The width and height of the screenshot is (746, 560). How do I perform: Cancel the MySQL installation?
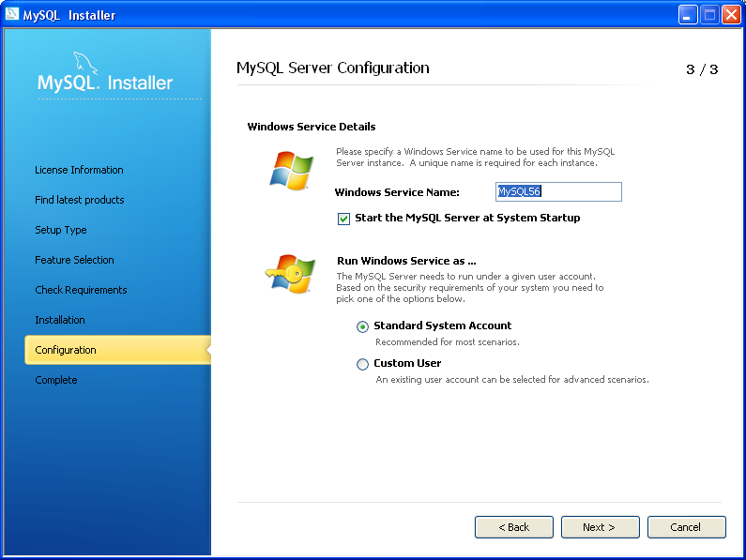pyautogui.click(x=687, y=527)
